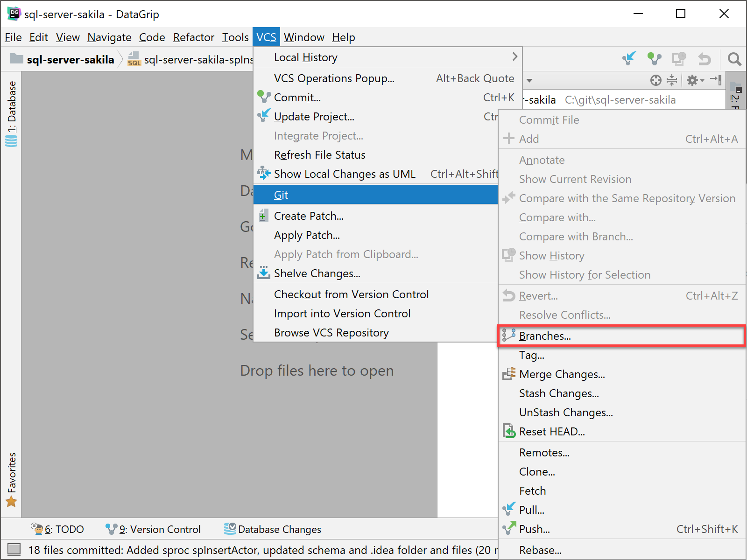Viewport: 747px width, 560px height.
Task: Click Clone... in Git submenu
Action: 622,472
